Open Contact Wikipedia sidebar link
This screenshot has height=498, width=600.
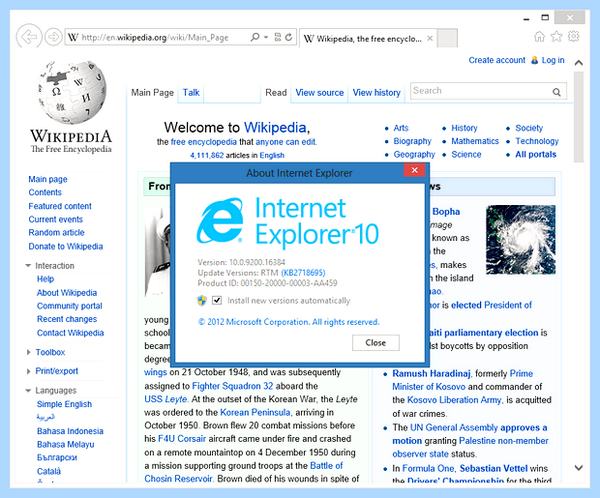pyautogui.click(x=70, y=333)
